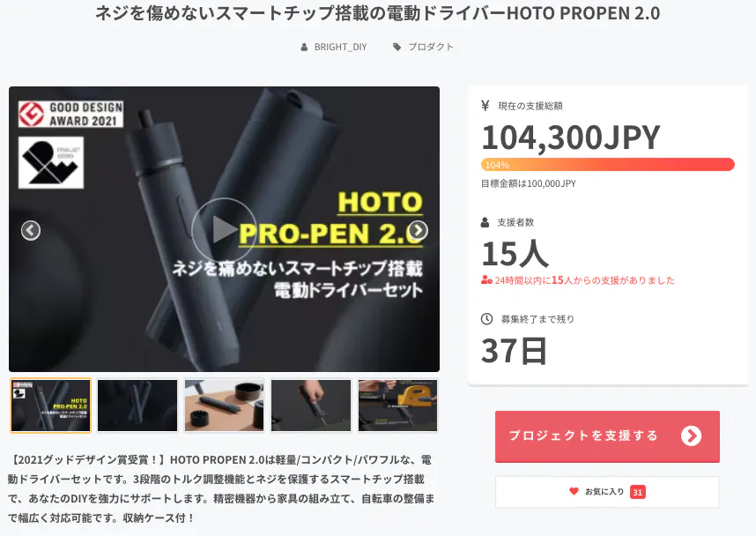Click プロジェクトを支援する button
Image resolution: width=756 pixels, height=536 pixels.
(x=607, y=436)
